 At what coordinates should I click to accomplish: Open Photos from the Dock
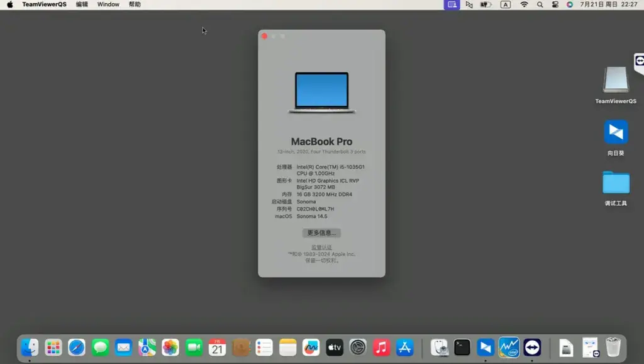[170, 348]
